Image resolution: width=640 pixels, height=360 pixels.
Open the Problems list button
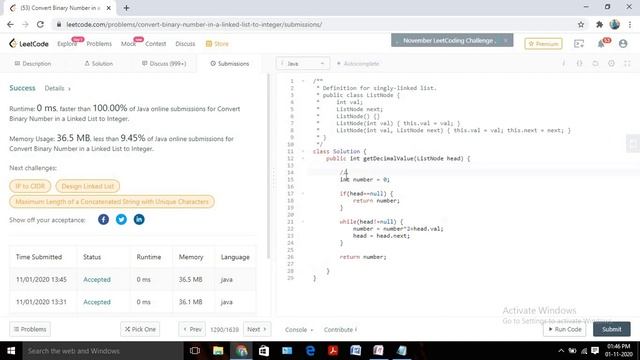30,329
